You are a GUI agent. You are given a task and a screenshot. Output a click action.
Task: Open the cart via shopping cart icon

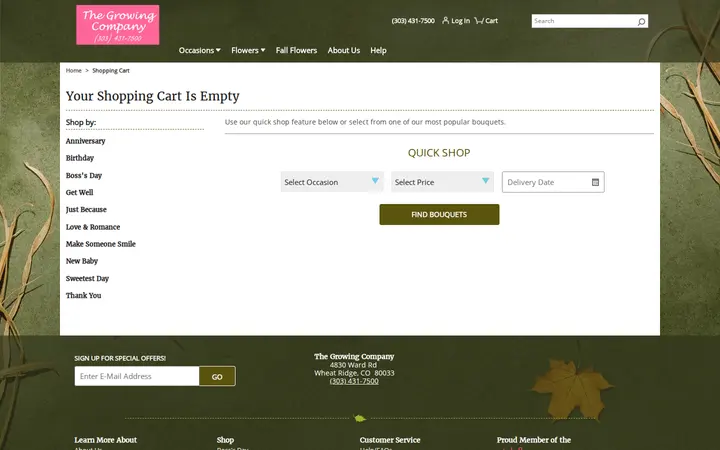(x=479, y=20)
